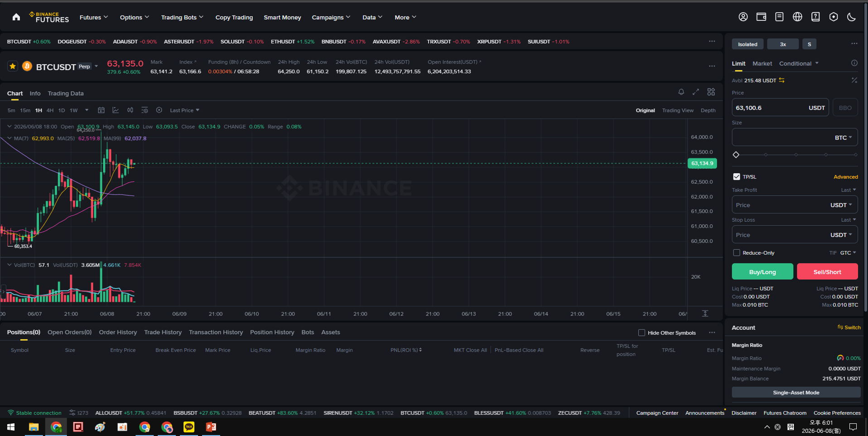Image resolution: width=868 pixels, height=436 pixels.
Task: Switch to the Market order tab
Action: coord(762,63)
